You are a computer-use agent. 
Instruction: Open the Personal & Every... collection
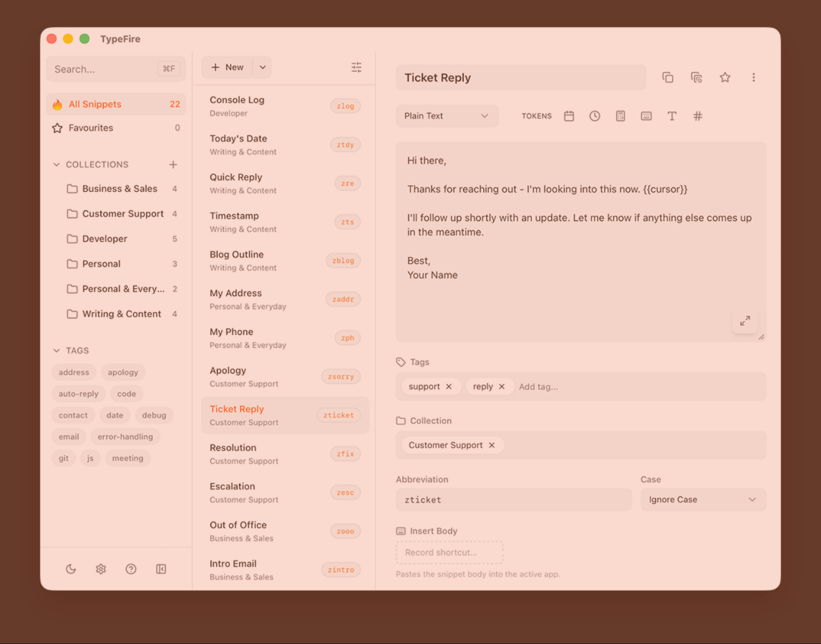(122, 289)
